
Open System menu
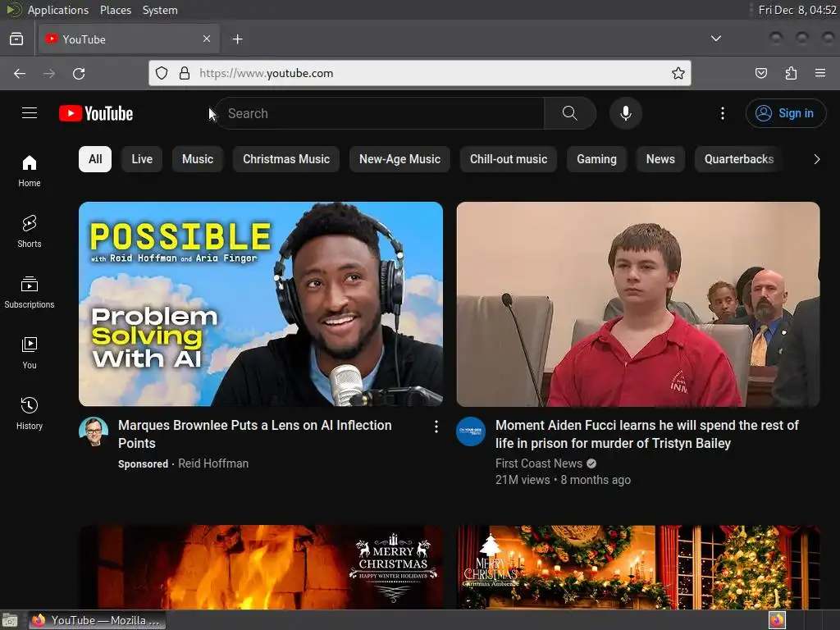160,10
